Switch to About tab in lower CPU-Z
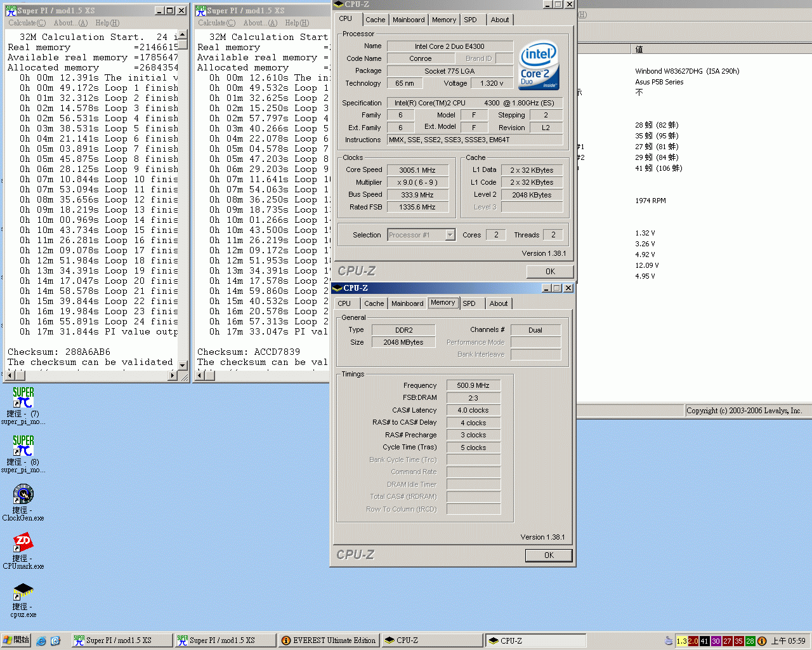This screenshot has width=812, height=650. pyautogui.click(x=499, y=303)
